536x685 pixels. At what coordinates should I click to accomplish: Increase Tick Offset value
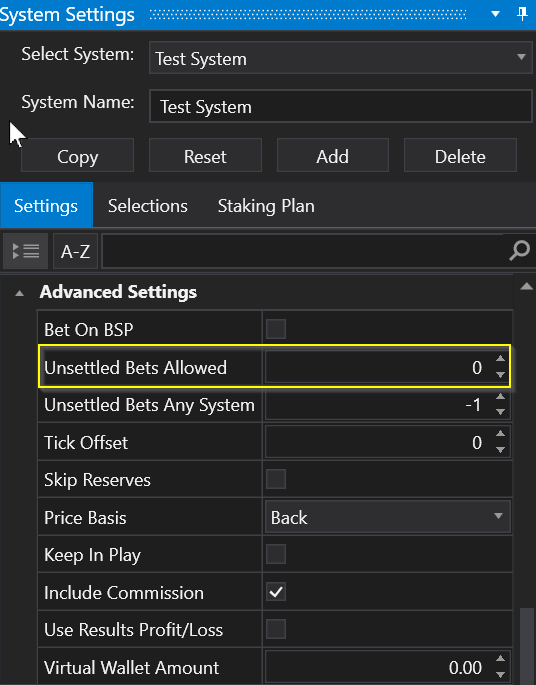pyautogui.click(x=501, y=433)
